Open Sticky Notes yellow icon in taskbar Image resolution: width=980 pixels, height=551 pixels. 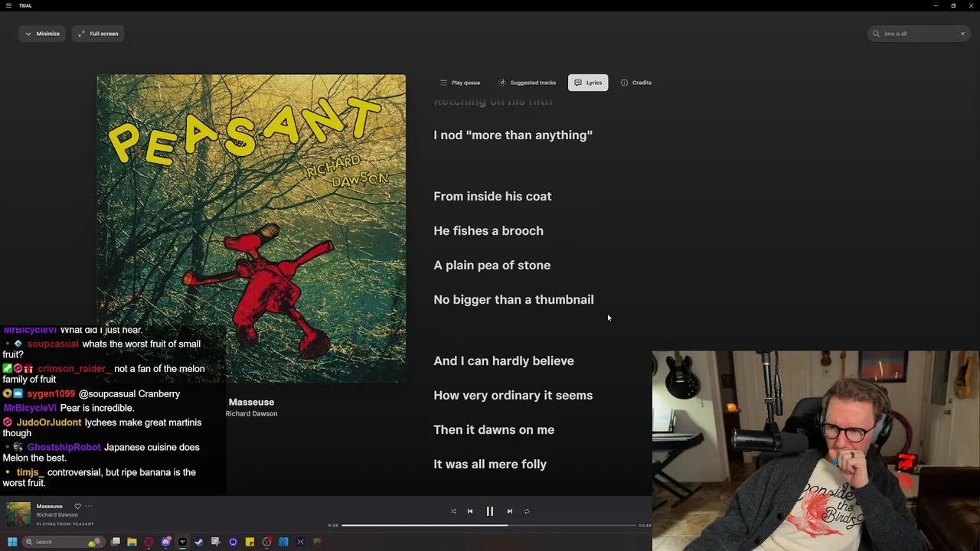pyautogui.click(x=250, y=542)
